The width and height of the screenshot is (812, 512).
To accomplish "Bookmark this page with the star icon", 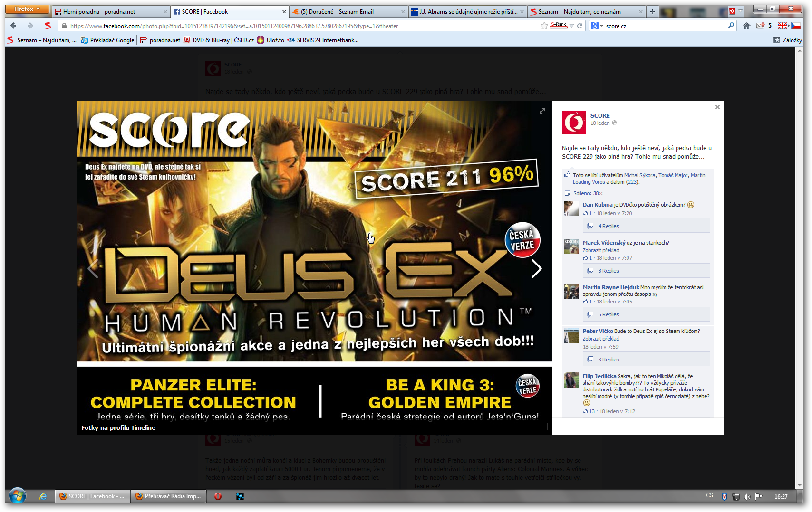I will point(544,26).
